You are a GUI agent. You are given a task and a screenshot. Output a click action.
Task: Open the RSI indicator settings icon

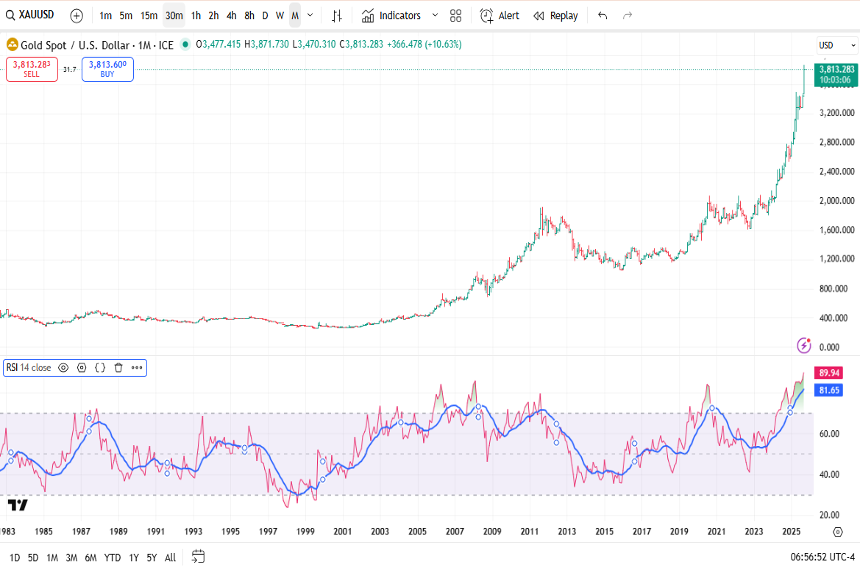[x=82, y=368]
